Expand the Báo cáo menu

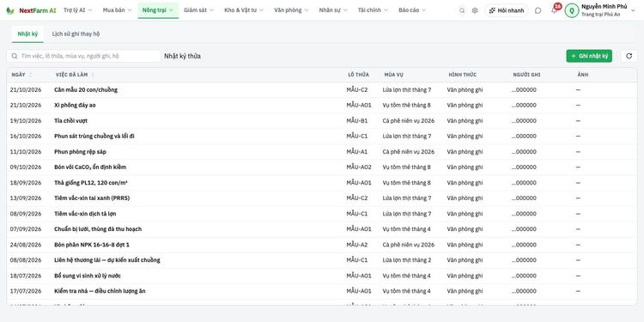(412, 10)
